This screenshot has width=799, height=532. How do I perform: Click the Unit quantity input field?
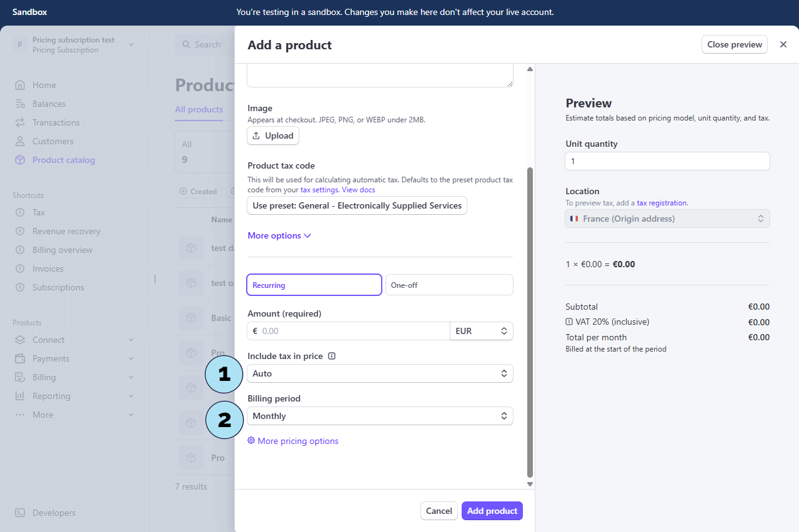tap(667, 161)
